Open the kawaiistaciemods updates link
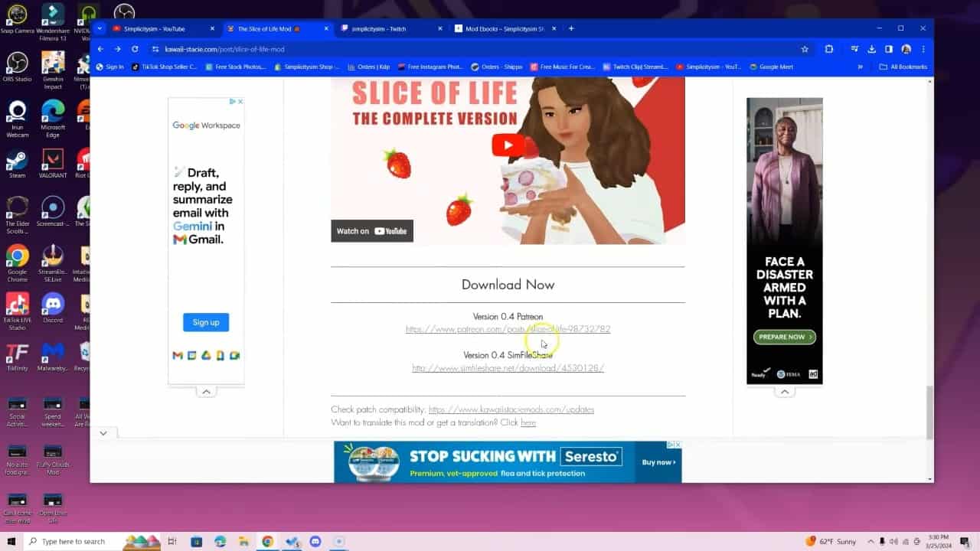 [x=511, y=409]
